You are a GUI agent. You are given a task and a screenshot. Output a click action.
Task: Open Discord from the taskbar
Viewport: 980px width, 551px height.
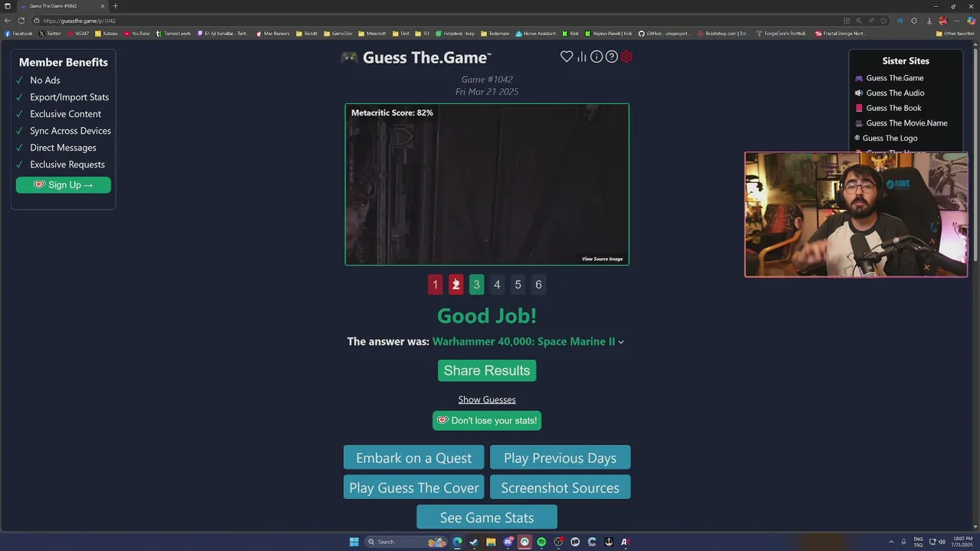(x=508, y=542)
